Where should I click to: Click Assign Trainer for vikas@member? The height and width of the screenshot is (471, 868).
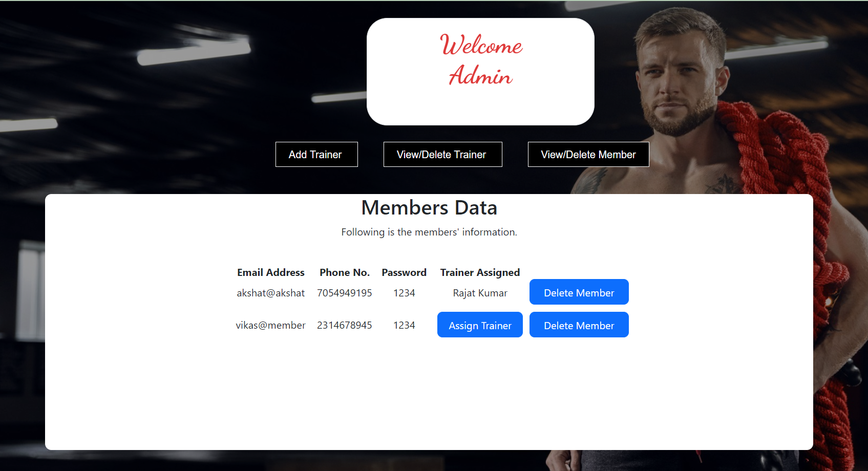479,325
